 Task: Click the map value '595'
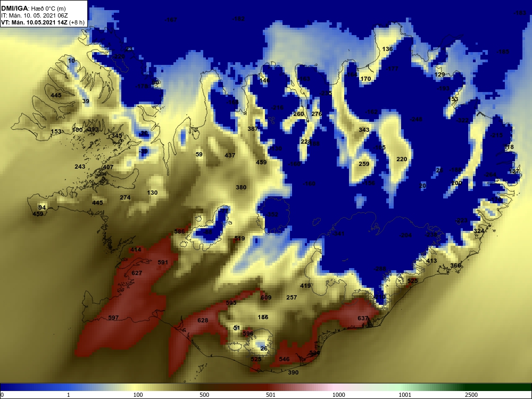[231, 303]
